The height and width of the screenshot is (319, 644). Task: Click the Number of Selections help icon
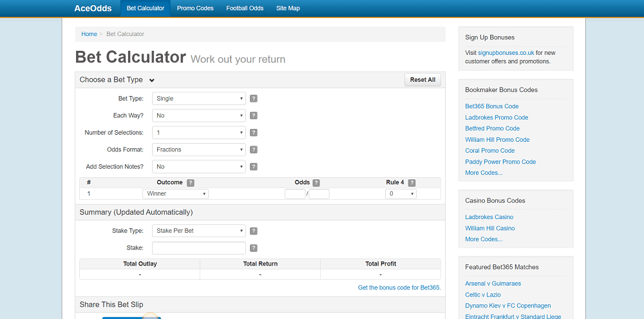coord(254,133)
